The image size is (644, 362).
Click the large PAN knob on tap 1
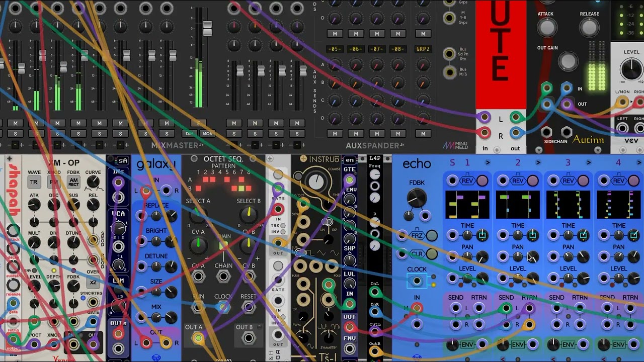tap(482, 257)
